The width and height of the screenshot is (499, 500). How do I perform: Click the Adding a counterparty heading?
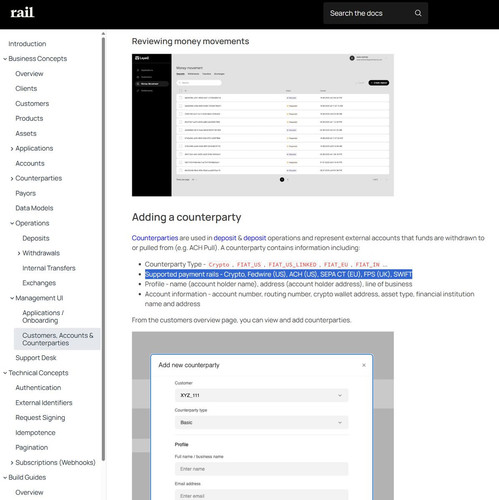186,217
